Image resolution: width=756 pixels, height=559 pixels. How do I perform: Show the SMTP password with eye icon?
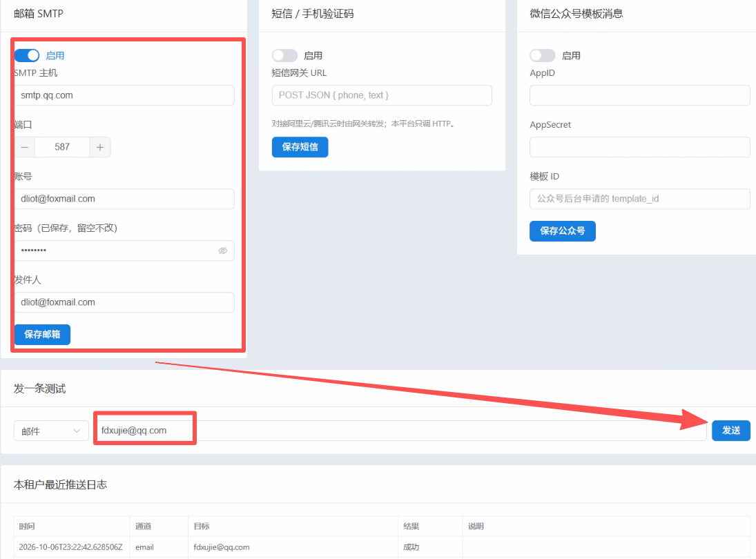(223, 251)
